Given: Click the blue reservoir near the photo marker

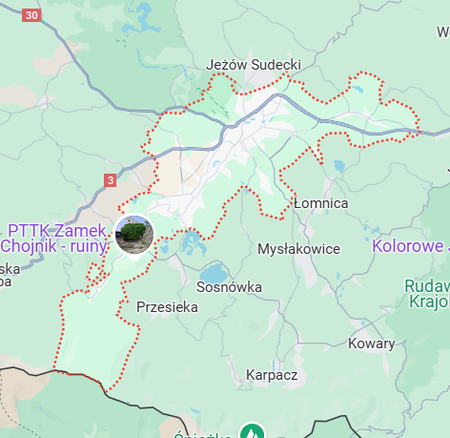Looking at the screenshot, I should (193, 242).
